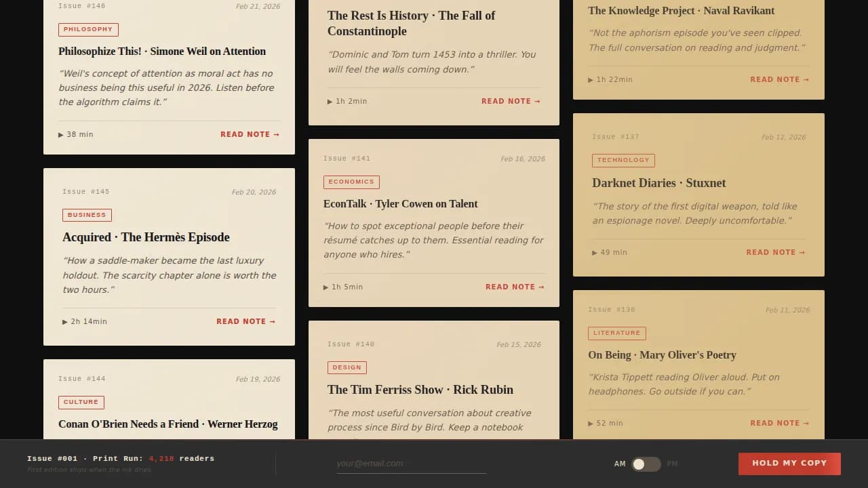
Task: Open Read Note for Darknet Diaries Stuxnet
Action: (x=776, y=252)
